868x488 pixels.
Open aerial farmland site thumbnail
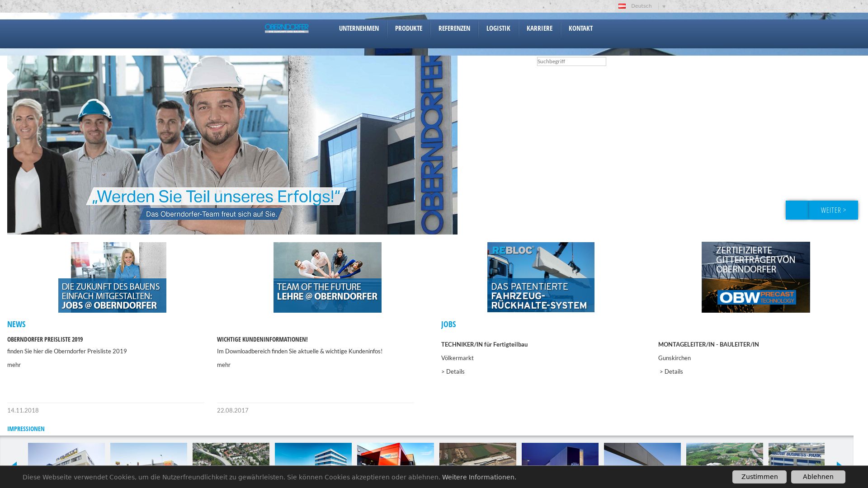(x=478, y=454)
